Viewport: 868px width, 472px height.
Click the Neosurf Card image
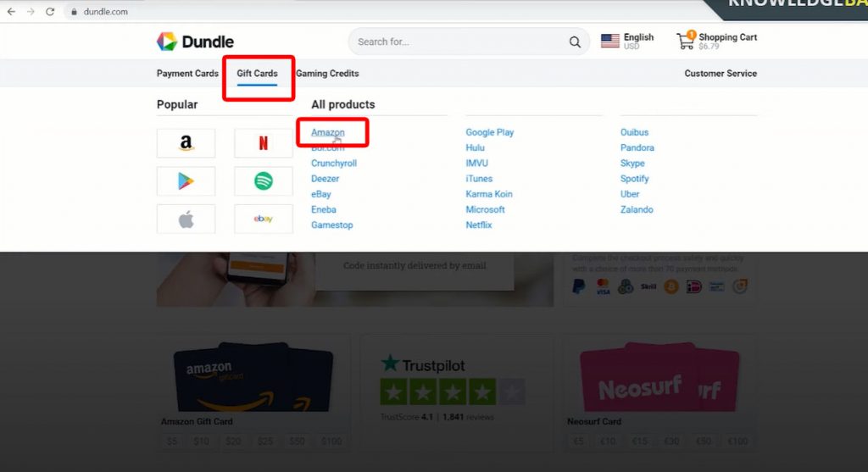[x=659, y=377]
